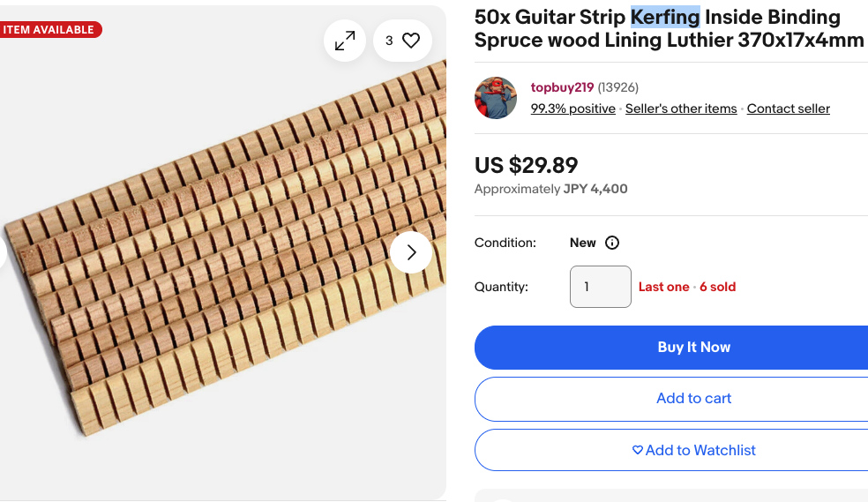This screenshot has height=502, width=868.
Task: Click the US $29.89 price
Action: (x=527, y=165)
